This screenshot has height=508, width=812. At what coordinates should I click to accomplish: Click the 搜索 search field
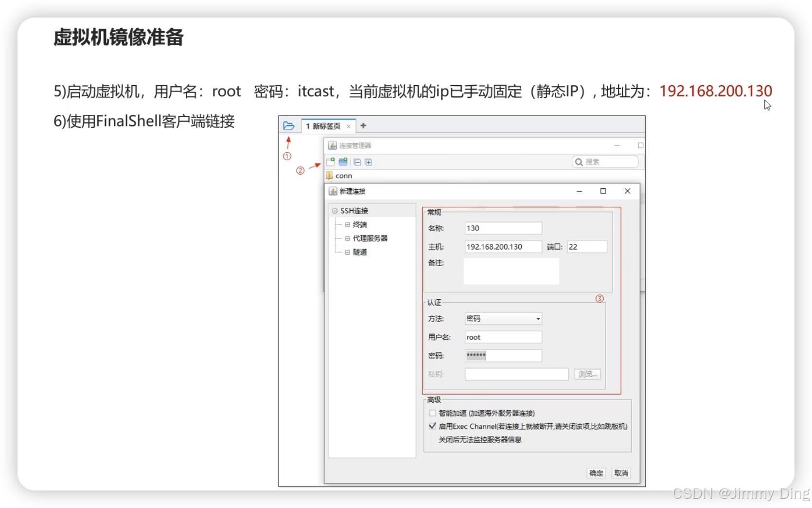point(605,162)
